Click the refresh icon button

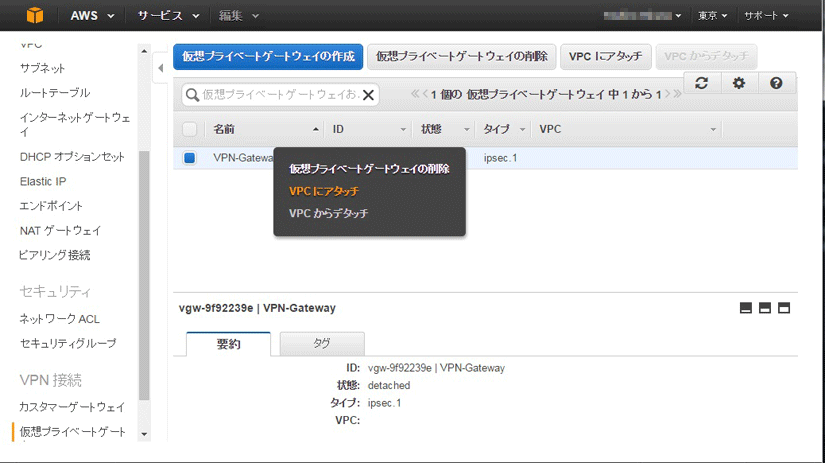pos(701,84)
